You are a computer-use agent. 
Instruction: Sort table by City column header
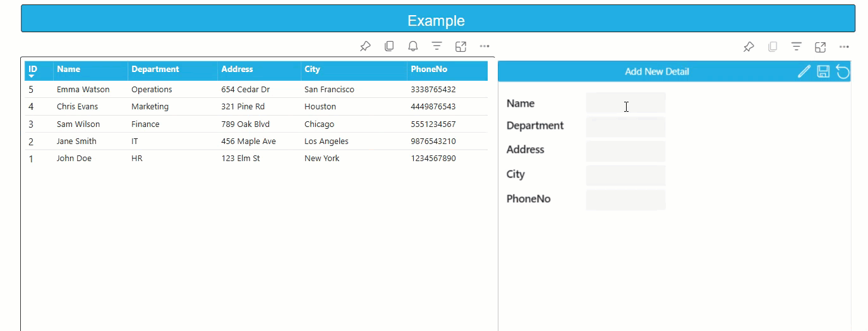point(312,69)
